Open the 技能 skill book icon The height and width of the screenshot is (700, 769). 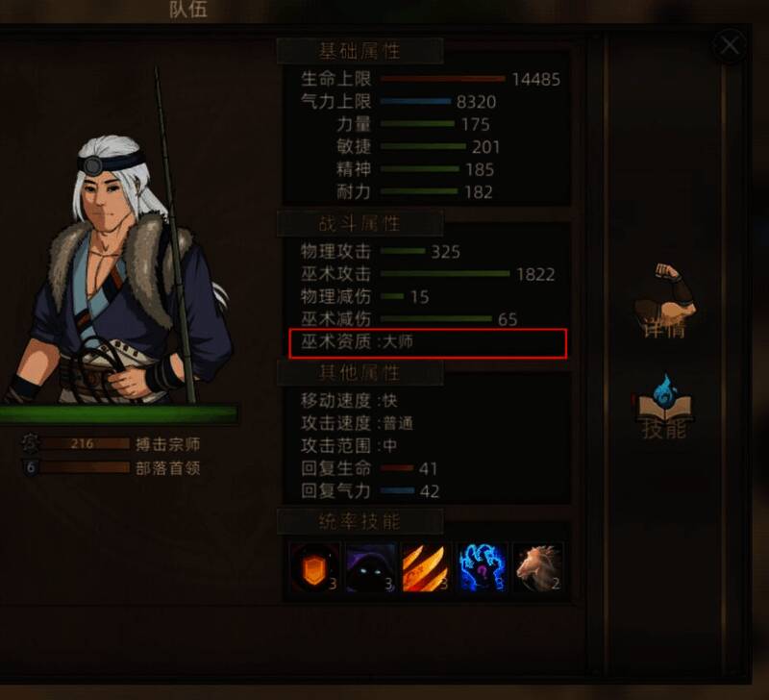pos(664,406)
